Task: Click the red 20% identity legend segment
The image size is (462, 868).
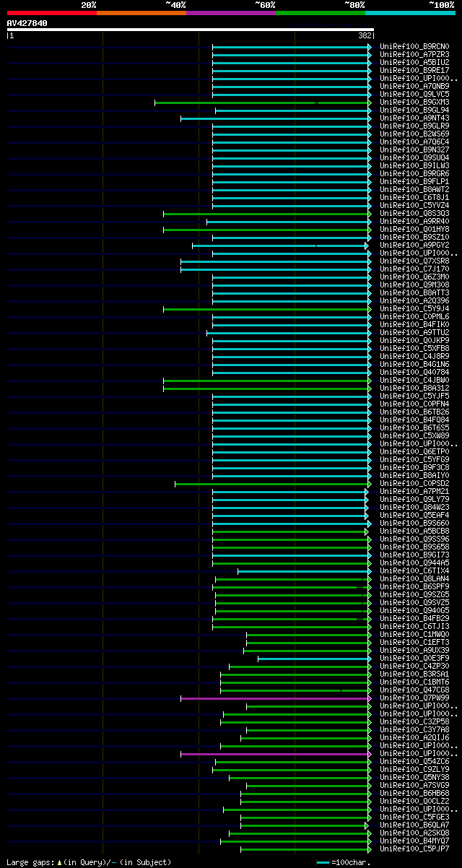Action: [52, 12]
